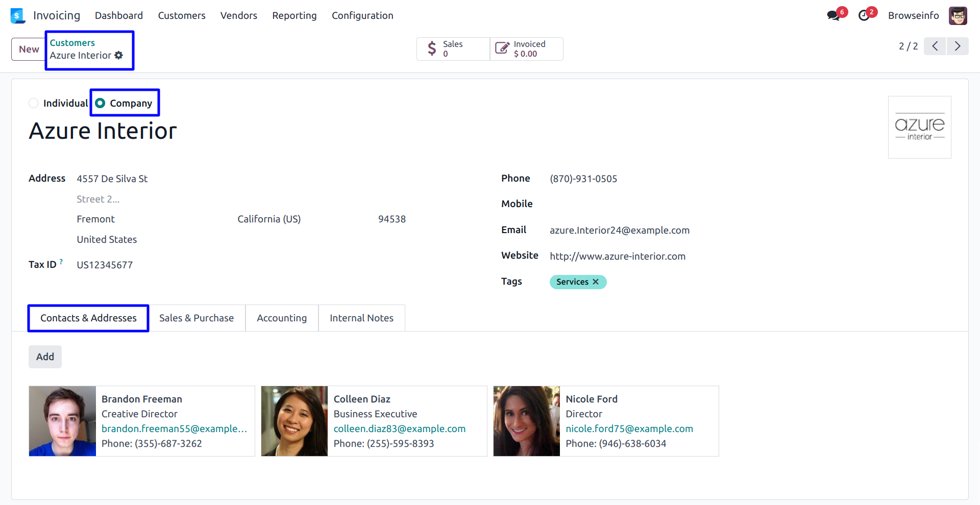
Task: Open the Reporting menu
Action: [x=294, y=16]
